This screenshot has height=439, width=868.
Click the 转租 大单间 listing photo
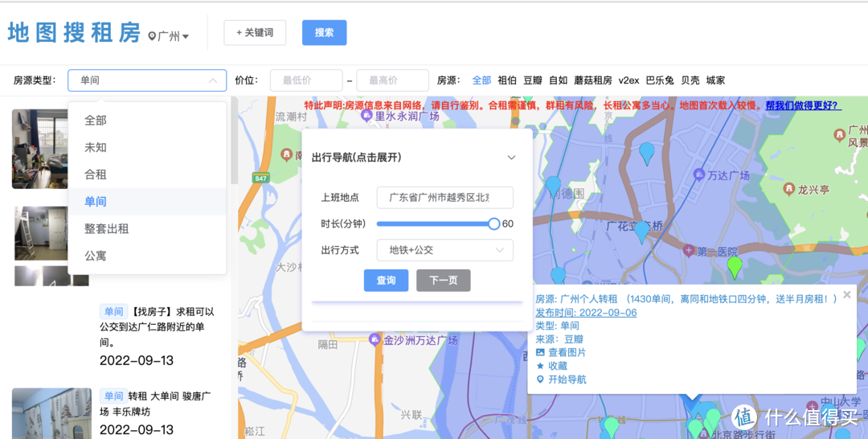51,413
